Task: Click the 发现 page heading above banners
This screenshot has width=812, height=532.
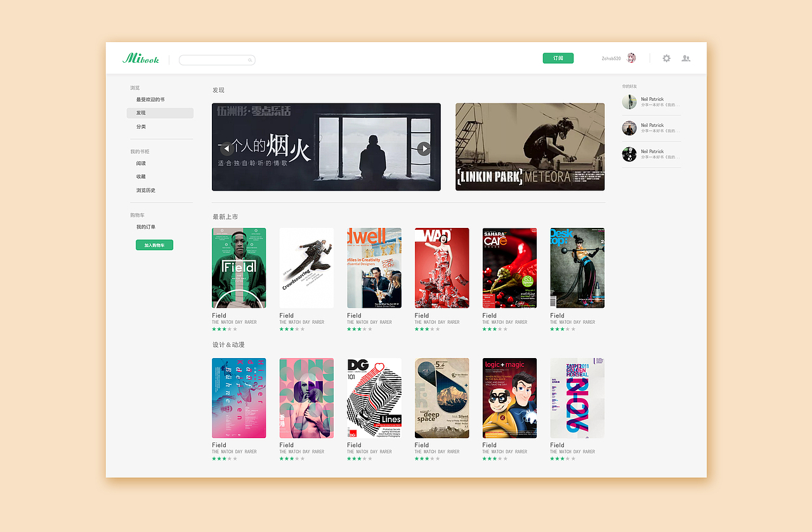Action: coord(218,90)
